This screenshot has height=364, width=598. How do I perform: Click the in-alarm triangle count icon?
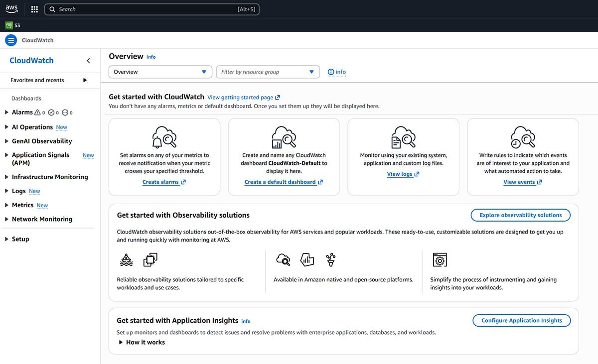click(37, 113)
